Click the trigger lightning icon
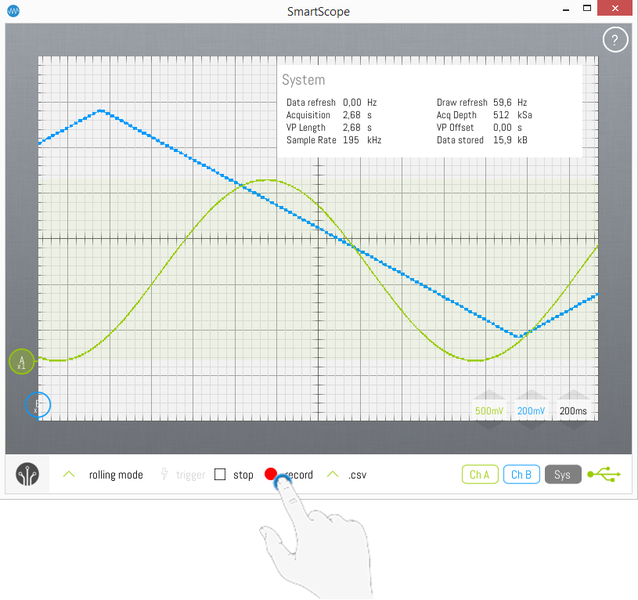The image size is (638, 600). click(165, 475)
